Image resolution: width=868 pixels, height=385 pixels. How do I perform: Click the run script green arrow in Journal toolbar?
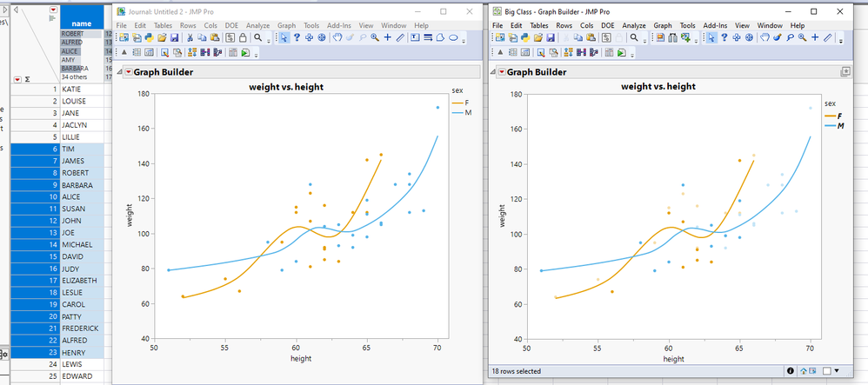coord(245,52)
